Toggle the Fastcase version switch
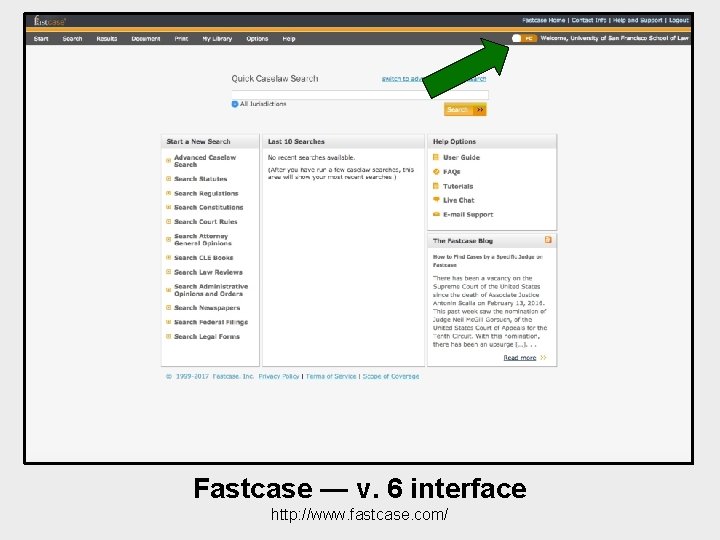This screenshot has height=540, width=720. (524, 38)
